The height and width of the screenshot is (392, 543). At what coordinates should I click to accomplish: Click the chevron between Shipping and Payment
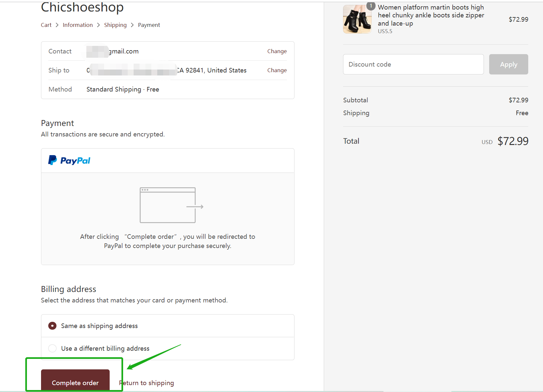132,25
